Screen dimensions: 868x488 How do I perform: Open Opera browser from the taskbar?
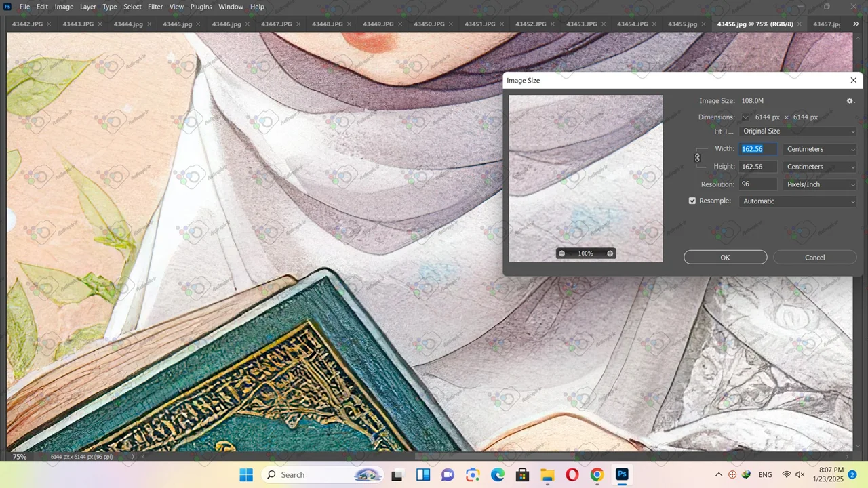coord(572,474)
